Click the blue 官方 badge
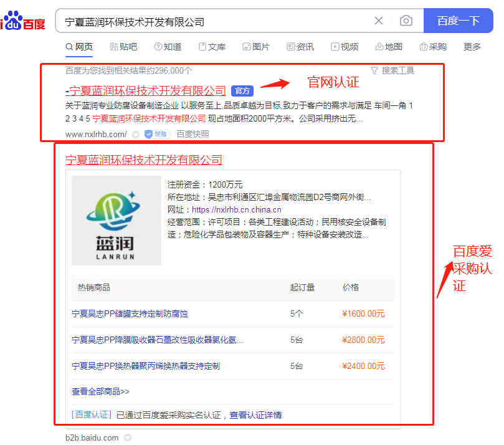The height and width of the screenshot is (445, 504). pyautogui.click(x=242, y=91)
